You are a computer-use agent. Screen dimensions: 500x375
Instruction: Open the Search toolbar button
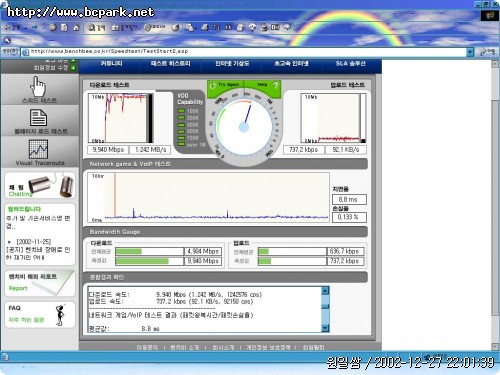click(x=96, y=28)
